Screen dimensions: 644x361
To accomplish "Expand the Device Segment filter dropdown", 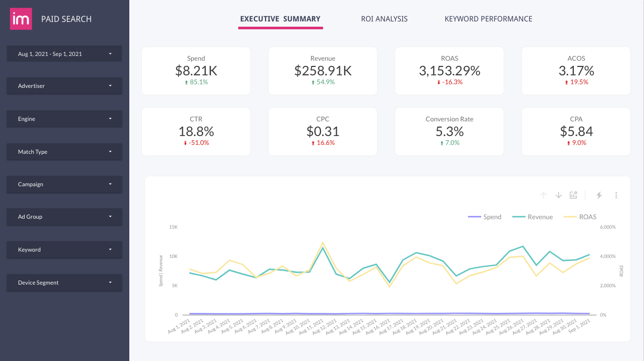I will pos(64,283).
